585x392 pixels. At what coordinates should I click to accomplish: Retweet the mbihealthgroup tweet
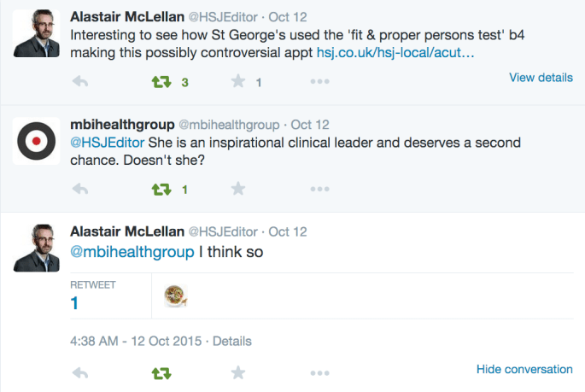coord(161,189)
